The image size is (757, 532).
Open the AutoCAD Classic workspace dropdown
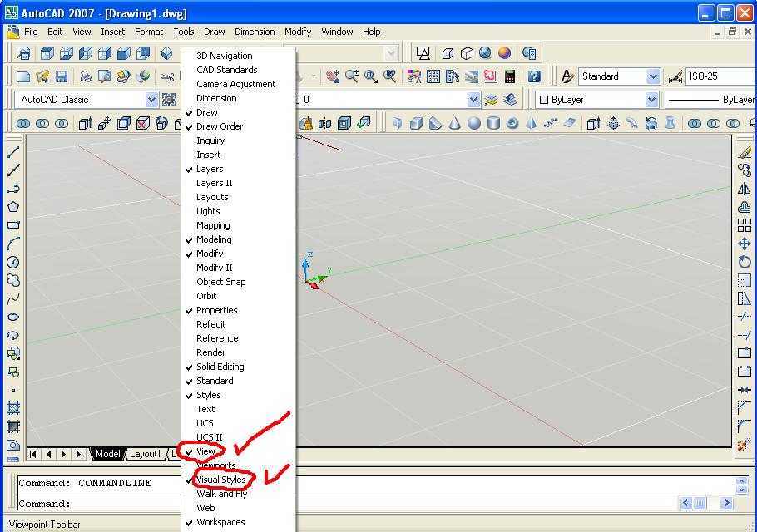click(x=151, y=100)
